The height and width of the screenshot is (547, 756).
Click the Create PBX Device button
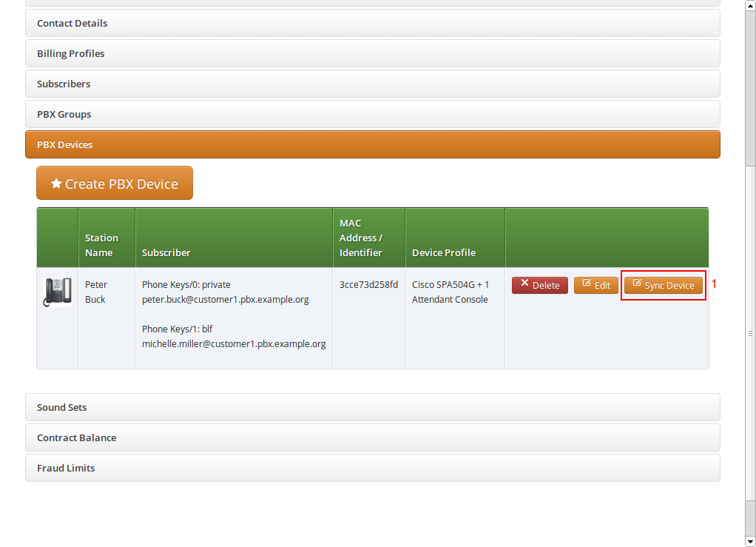point(115,184)
